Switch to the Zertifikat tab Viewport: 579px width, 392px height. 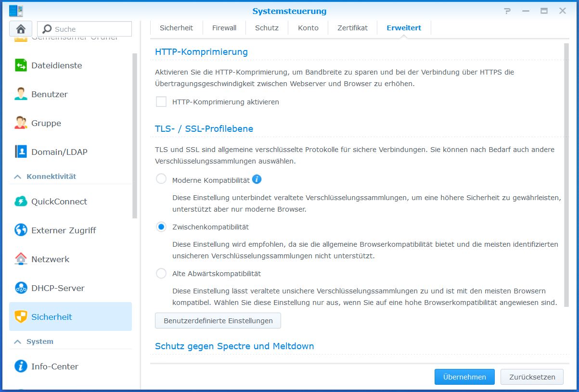353,28
